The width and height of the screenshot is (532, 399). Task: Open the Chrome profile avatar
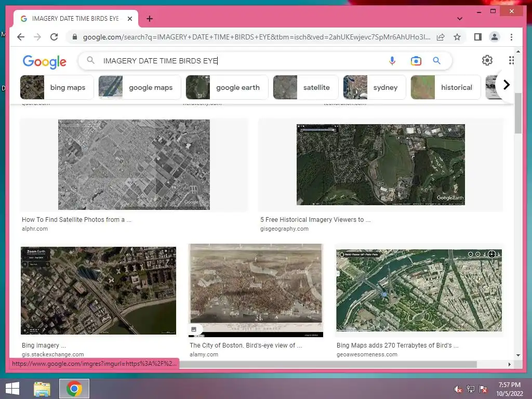(x=495, y=37)
